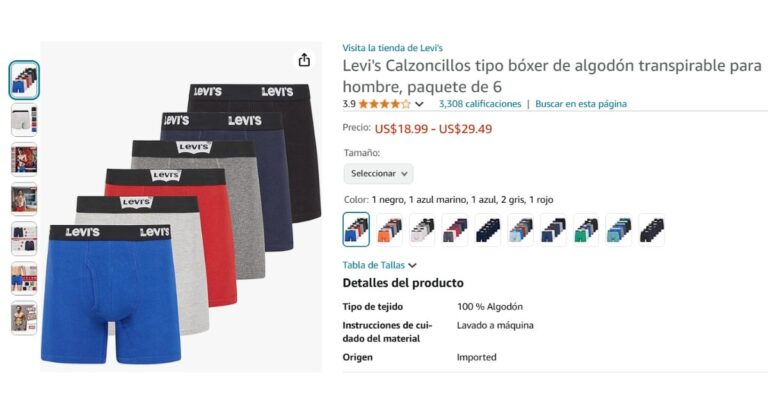The width and height of the screenshot is (768, 403).
Task: Select currently highlighted blue boxer color swatch
Action: click(x=356, y=230)
